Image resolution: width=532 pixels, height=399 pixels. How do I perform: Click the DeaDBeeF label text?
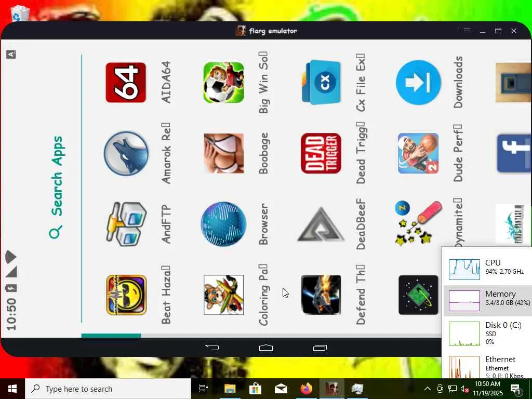361,224
